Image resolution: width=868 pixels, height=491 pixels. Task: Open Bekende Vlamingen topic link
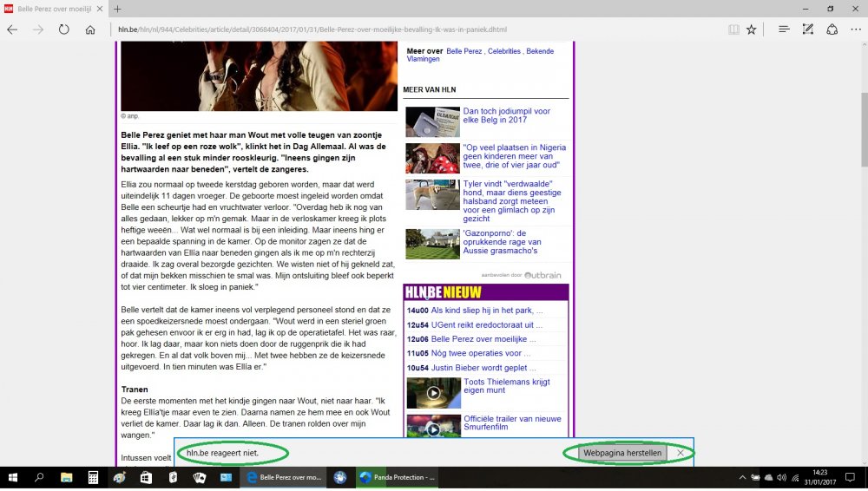click(480, 56)
